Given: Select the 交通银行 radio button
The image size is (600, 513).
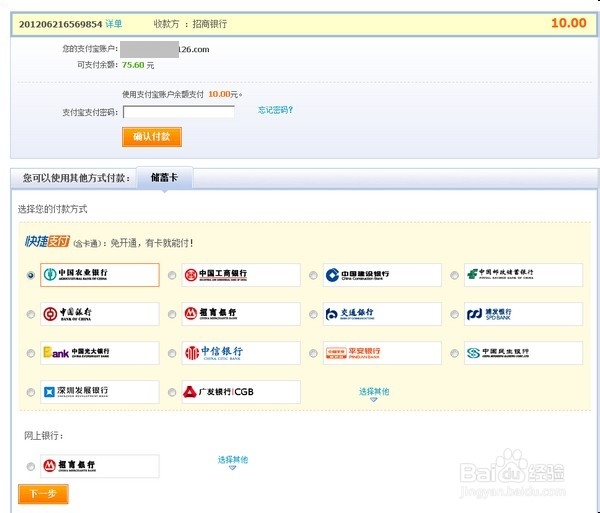Looking at the screenshot, I should (313, 314).
